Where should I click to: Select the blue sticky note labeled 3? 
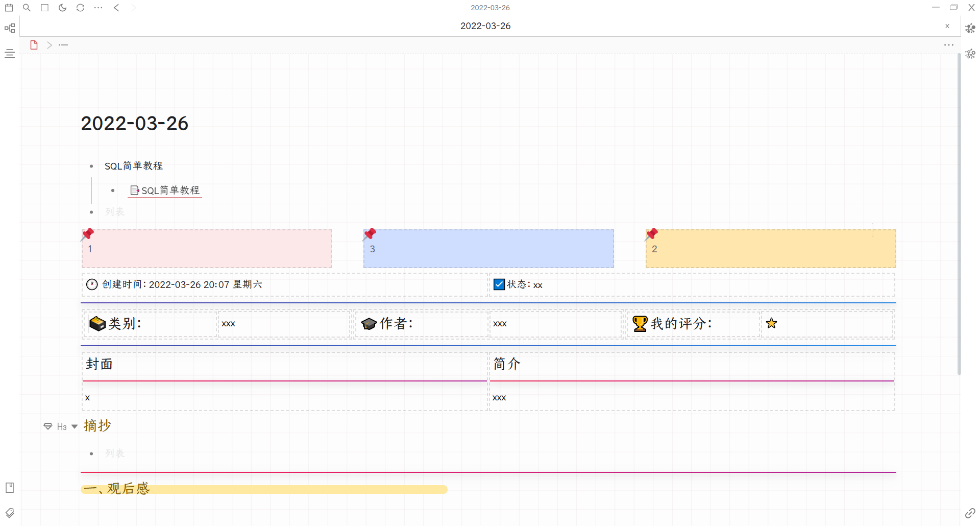488,249
